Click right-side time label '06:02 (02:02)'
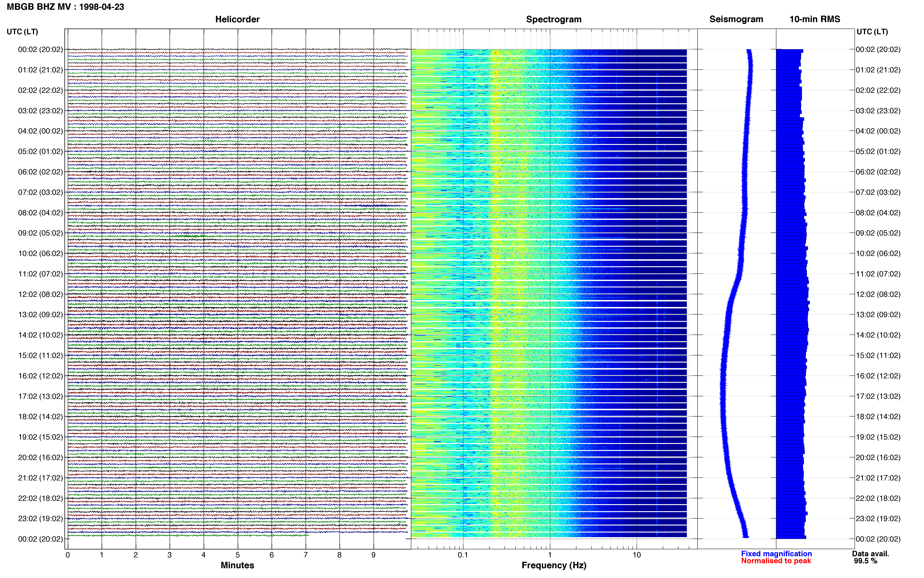This screenshot has height=578, width=924. tap(878, 172)
